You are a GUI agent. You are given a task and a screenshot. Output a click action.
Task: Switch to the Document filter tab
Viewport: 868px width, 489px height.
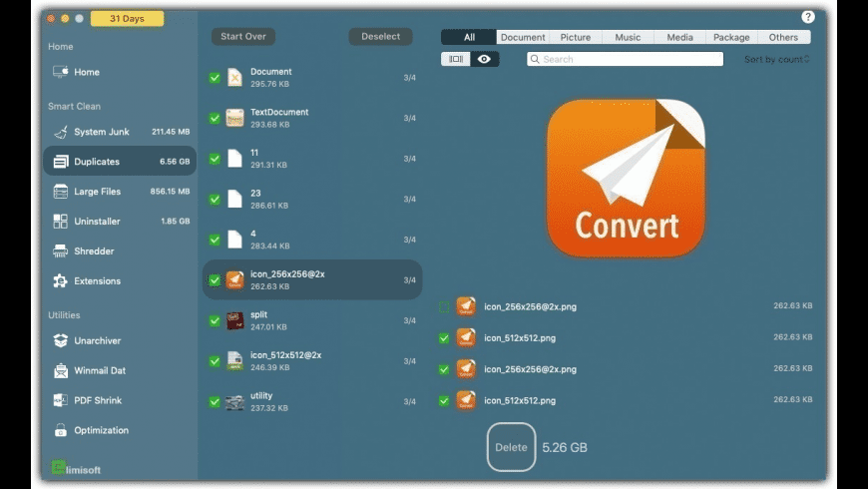(523, 37)
